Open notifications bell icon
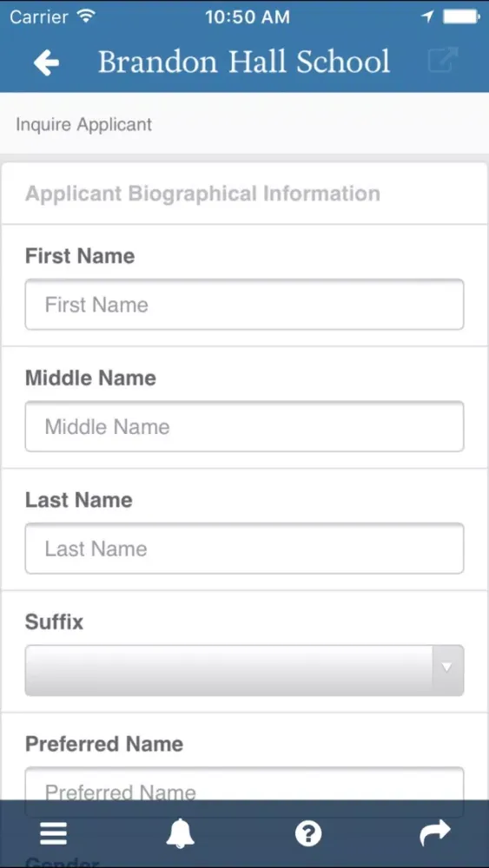 (181, 833)
